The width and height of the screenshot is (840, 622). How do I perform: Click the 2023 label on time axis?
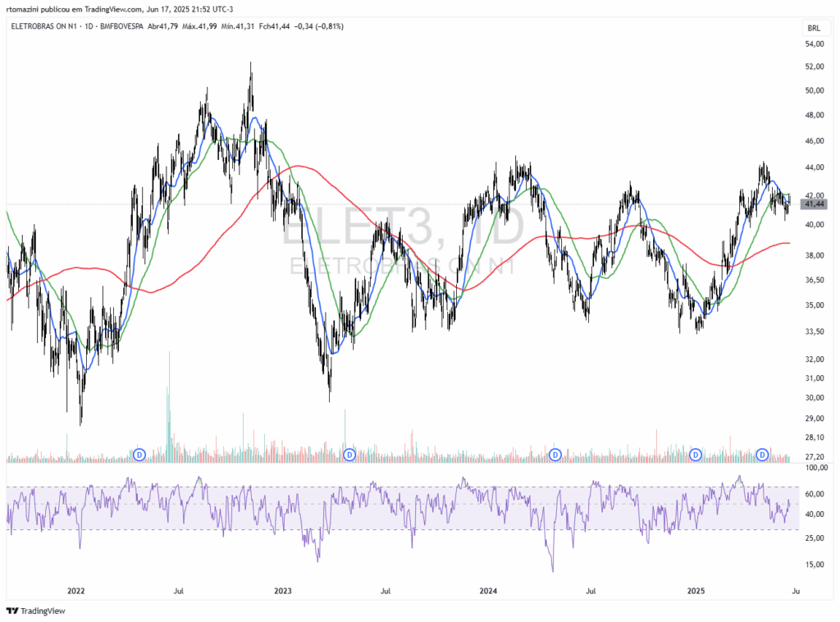coord(283,590)
